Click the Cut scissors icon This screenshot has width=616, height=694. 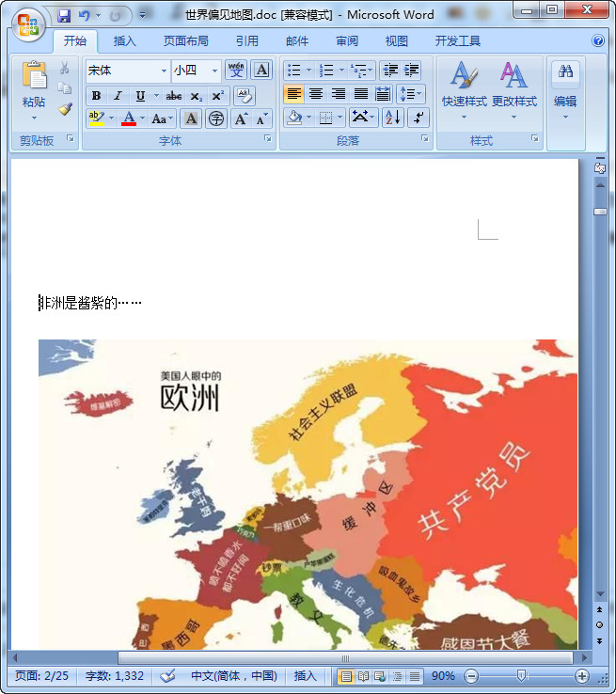[64, 68]
